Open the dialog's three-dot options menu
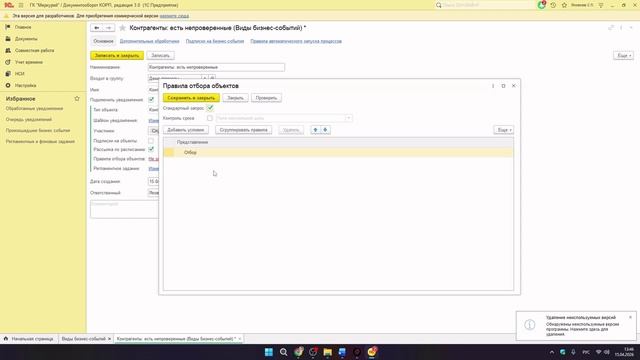 tap(493, 86)
